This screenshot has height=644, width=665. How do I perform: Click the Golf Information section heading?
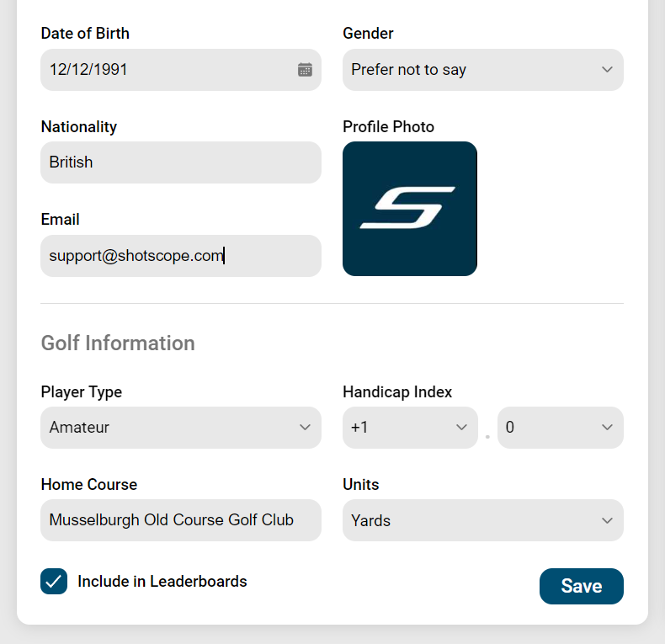(x=118, y=343)
